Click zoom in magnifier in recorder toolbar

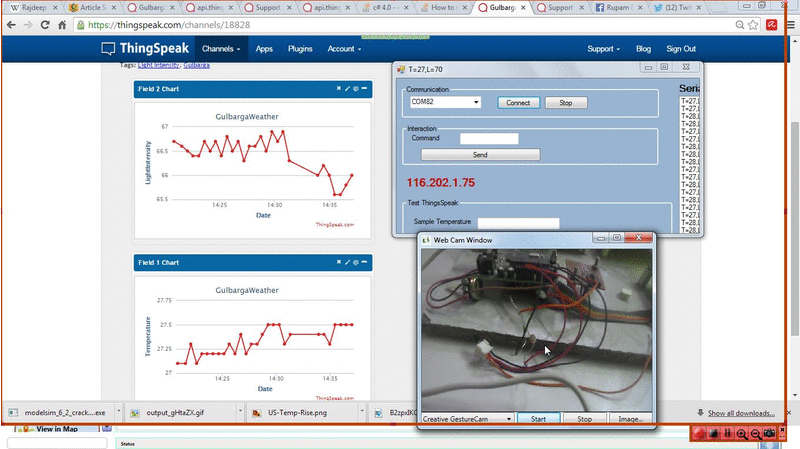(742, 434)
